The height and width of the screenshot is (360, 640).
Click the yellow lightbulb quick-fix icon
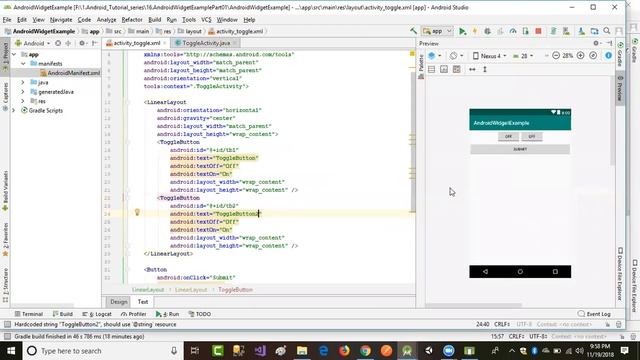(x=137, y=212)
